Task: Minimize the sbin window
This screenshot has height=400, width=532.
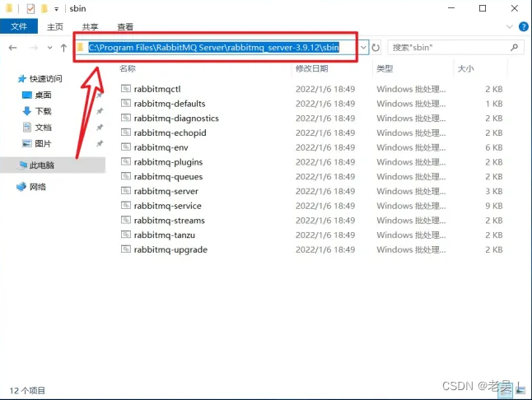Action: [x=451, y=8]
